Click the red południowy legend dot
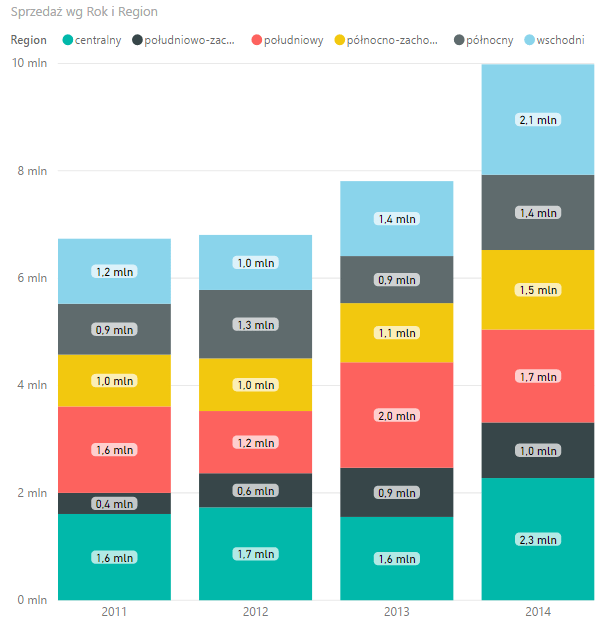 coord(257,40)
